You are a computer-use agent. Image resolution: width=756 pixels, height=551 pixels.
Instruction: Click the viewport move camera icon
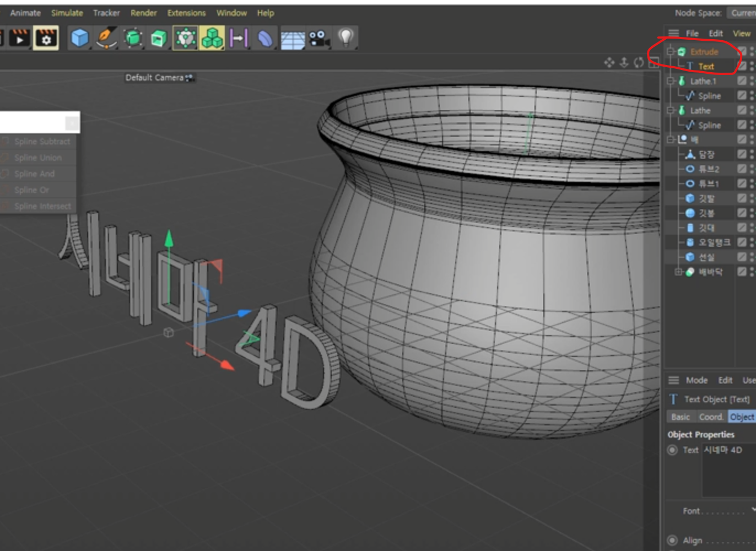[x=609, y=62]
